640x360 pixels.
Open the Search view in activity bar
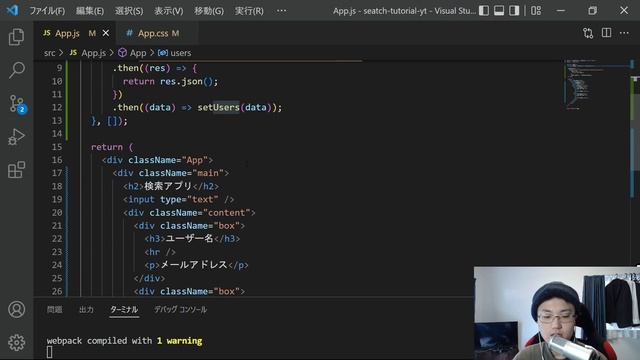click(x=16, y=70)
